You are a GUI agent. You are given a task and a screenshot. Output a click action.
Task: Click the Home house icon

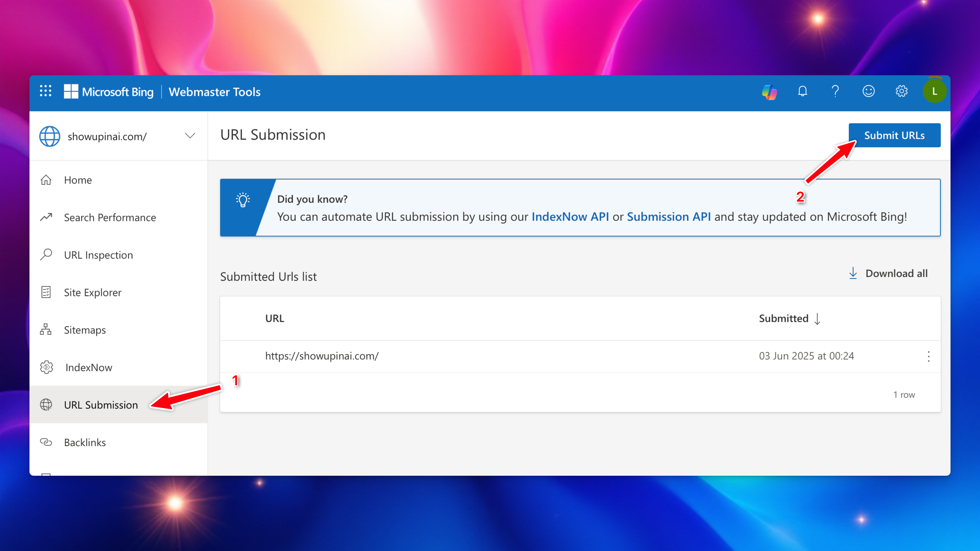(x=46, y=180)
